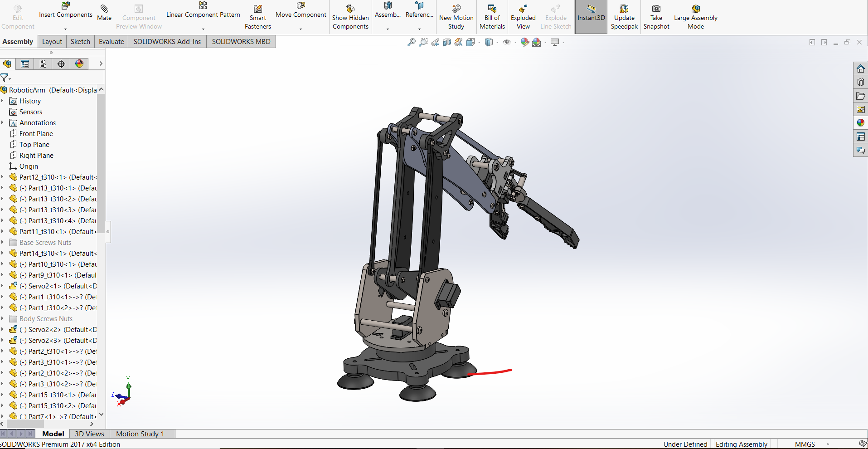Click feature tree vertical scrollbar
The width and height of the screenshot is (868, 449).
[x=101, y=163]
